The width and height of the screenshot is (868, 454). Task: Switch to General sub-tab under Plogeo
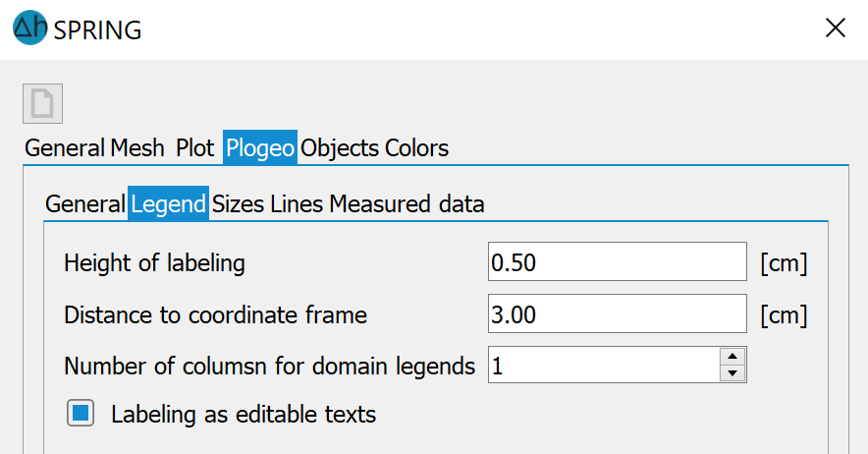coord(85,204)
